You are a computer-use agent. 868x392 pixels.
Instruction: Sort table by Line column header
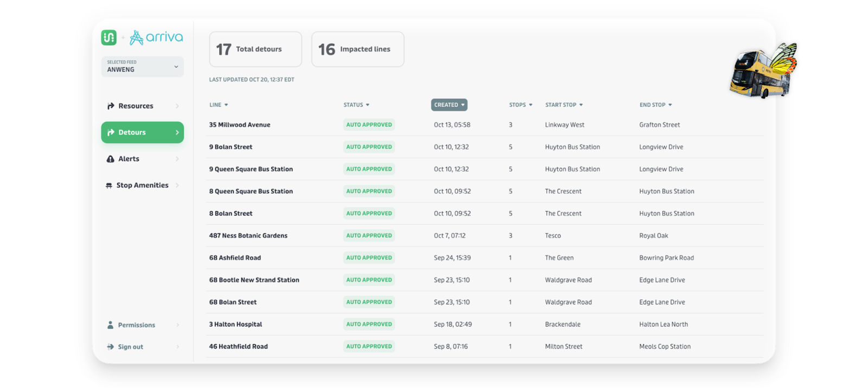click(x=219, y=105)
